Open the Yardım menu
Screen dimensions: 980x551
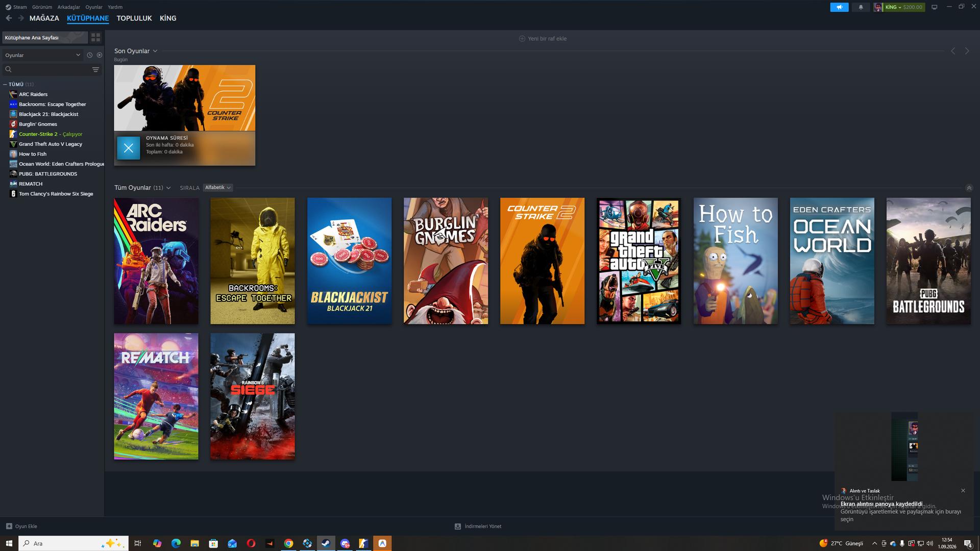(x=115, y=7)
